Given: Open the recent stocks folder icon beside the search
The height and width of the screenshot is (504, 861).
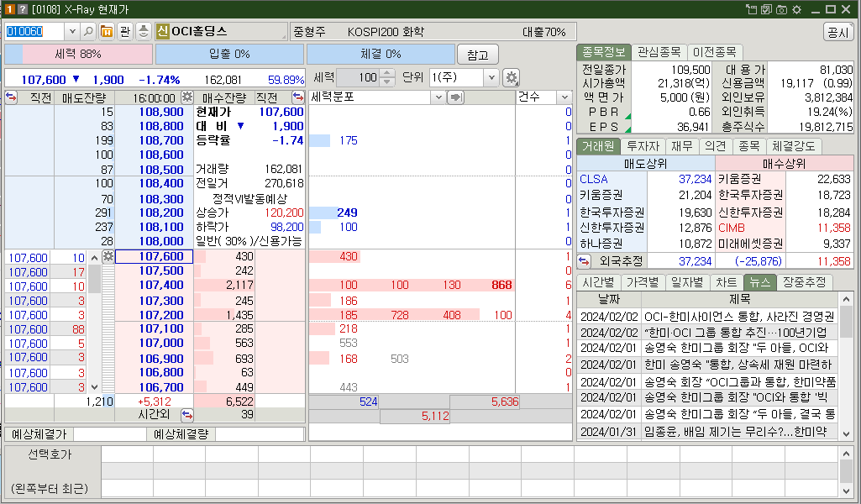Looking at the screenshot, I should (x=108, y=32).
